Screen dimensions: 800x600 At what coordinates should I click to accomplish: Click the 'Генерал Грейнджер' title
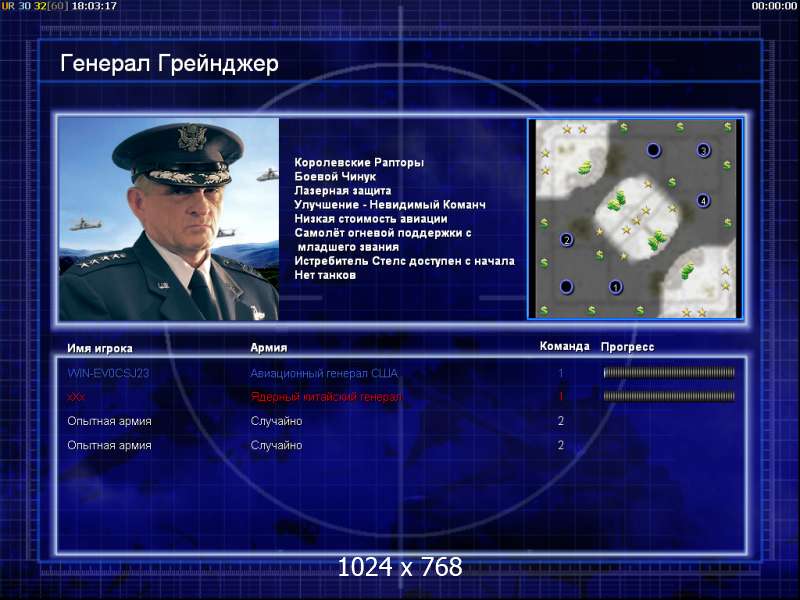(169, 64)
